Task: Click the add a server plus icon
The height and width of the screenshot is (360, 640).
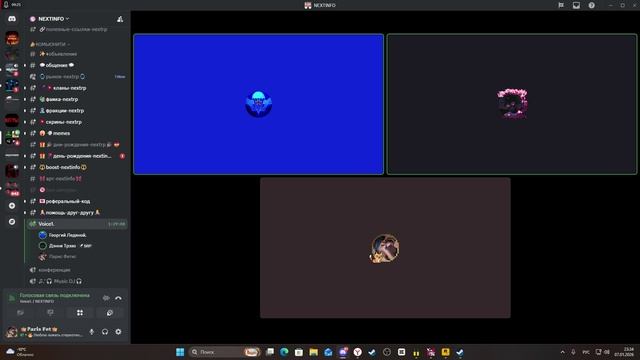Action: [x=12, y=206]
